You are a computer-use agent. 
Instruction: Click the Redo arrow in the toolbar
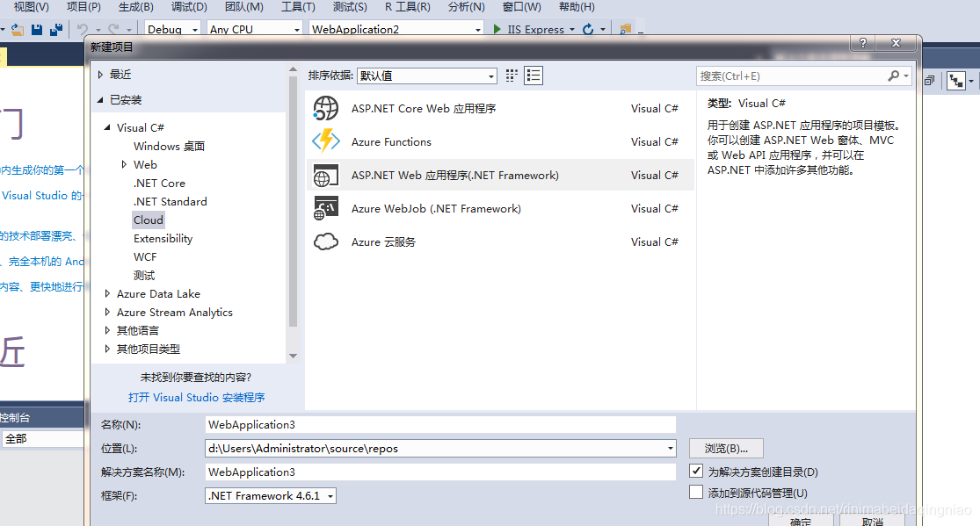(113, 29)
